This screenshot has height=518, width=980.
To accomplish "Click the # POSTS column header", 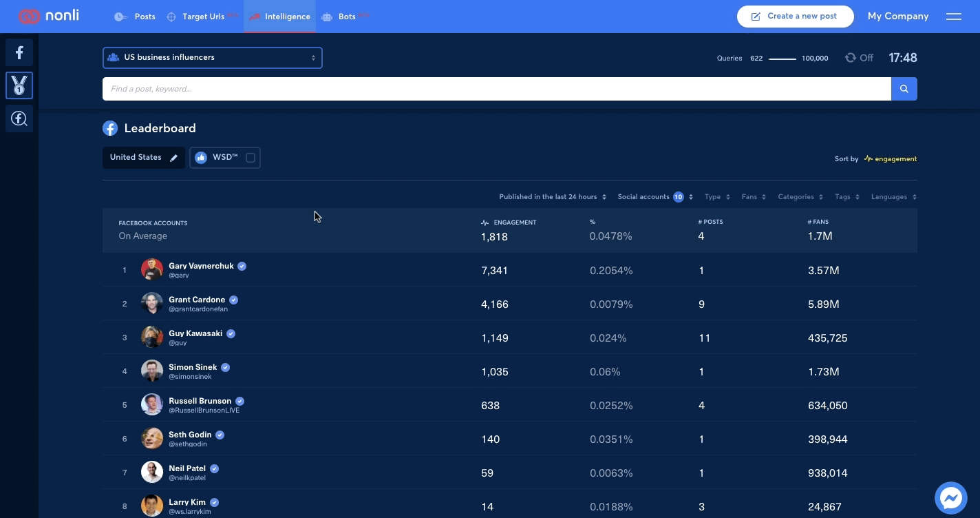I will (x=710, y=222).
